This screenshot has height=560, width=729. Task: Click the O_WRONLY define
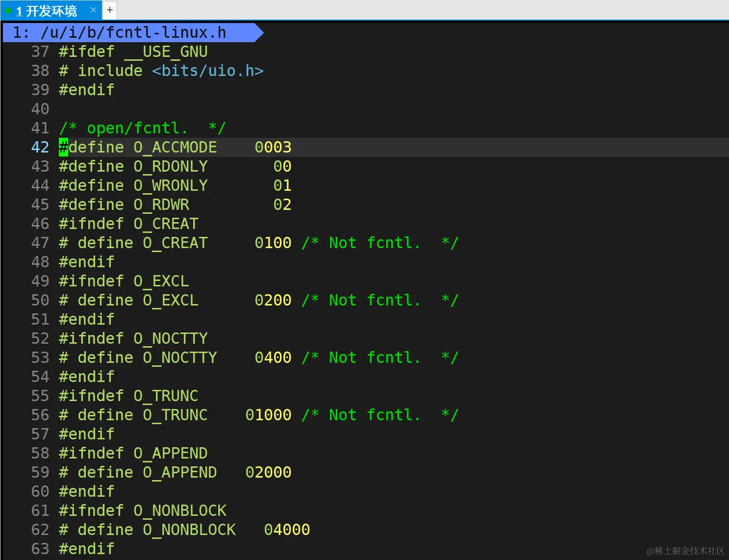tap(133, 185)
